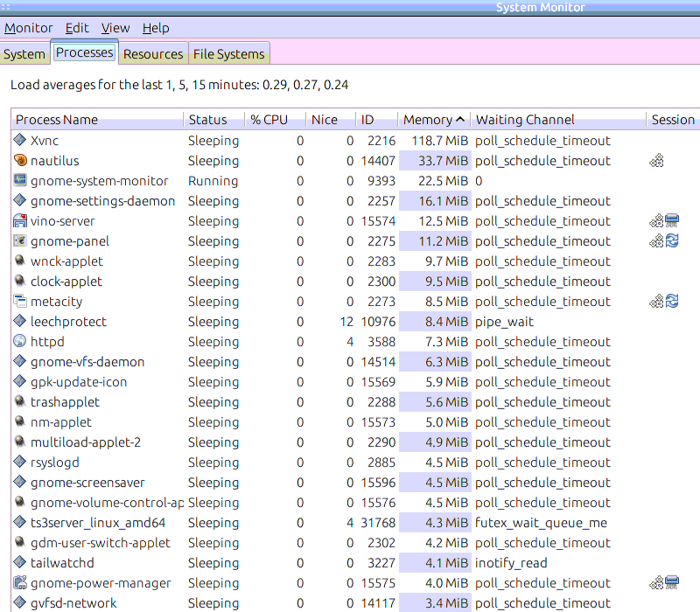Click the gnome-panel process icon
Viewport: 700px width, 612px height.
(x=21, y=241)
